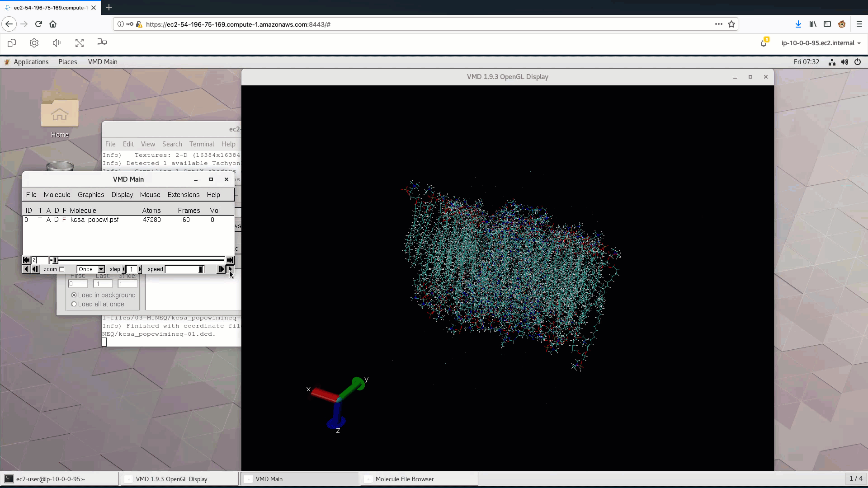
Task: Increase the animation step value
Action: (x=140, y=269)
